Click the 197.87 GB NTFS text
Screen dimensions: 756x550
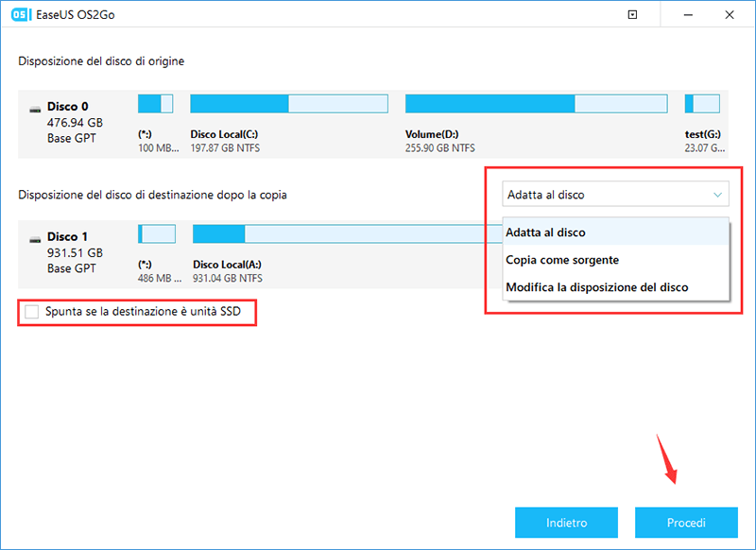225,148
